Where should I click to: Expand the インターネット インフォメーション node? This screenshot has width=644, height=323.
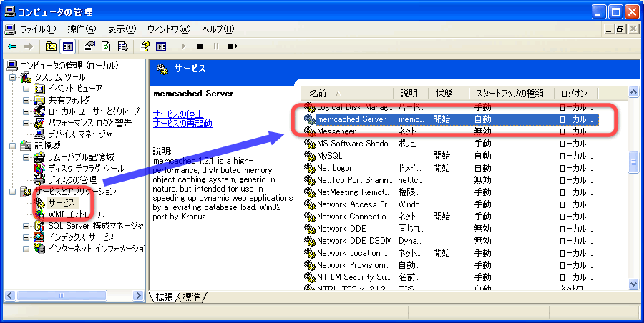coord(26,249)
